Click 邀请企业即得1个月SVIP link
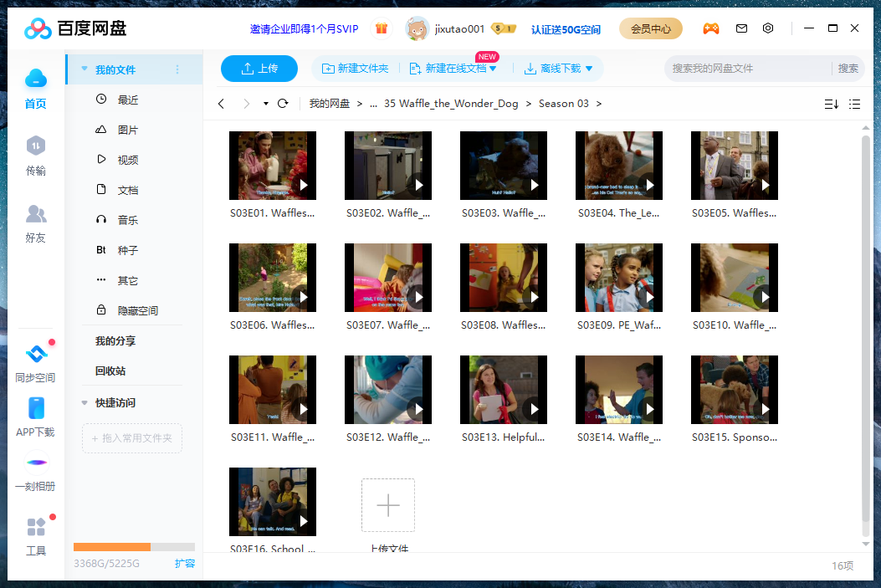This screenshot has height=588, width=881. tap(304, 28)
